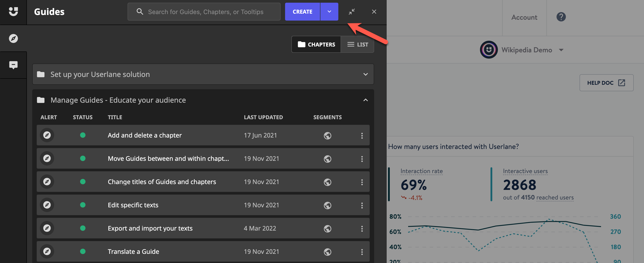Screen dimensions: 644x263
Task: Open the announcements message sidebar icon
Action: (13, 65)
